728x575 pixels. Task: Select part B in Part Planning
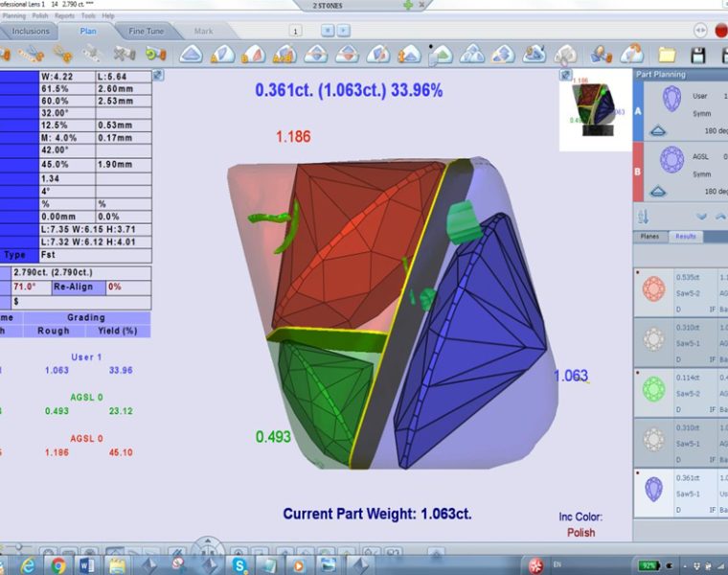(x=639, y=171)
